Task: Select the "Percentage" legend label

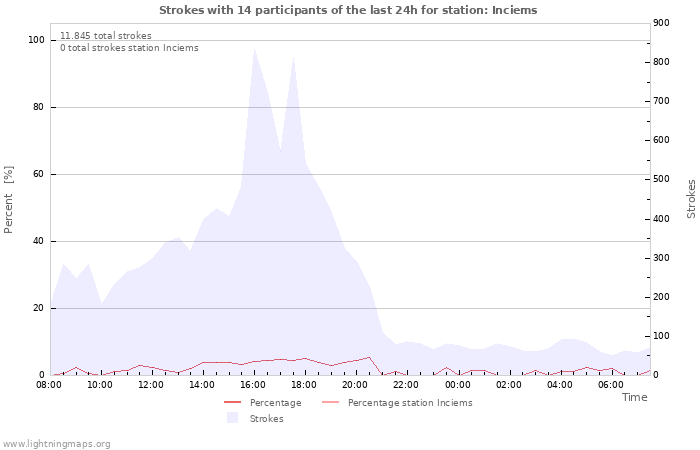Action: tap(275, 403)
